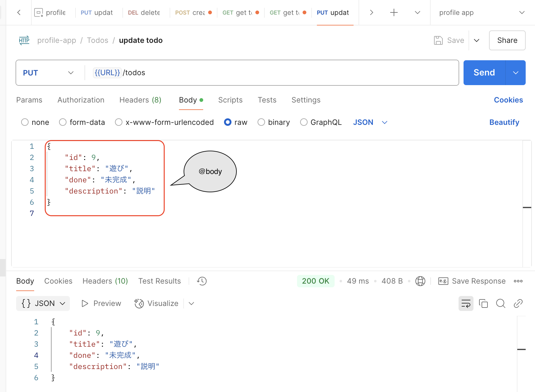Open a new tab with the plus icon

click(394, 12)
